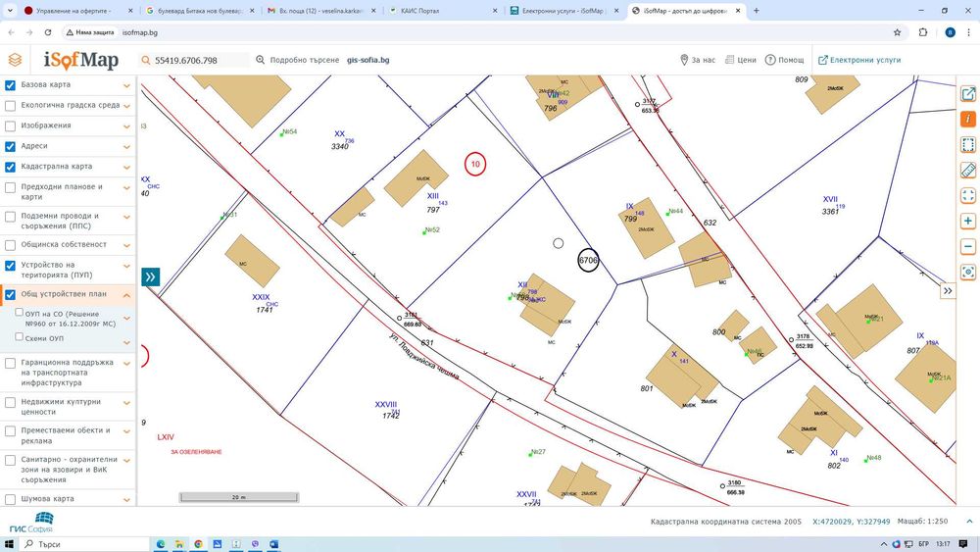
Task: Uncheck the Базова карта layer
Action: (10, 85)
